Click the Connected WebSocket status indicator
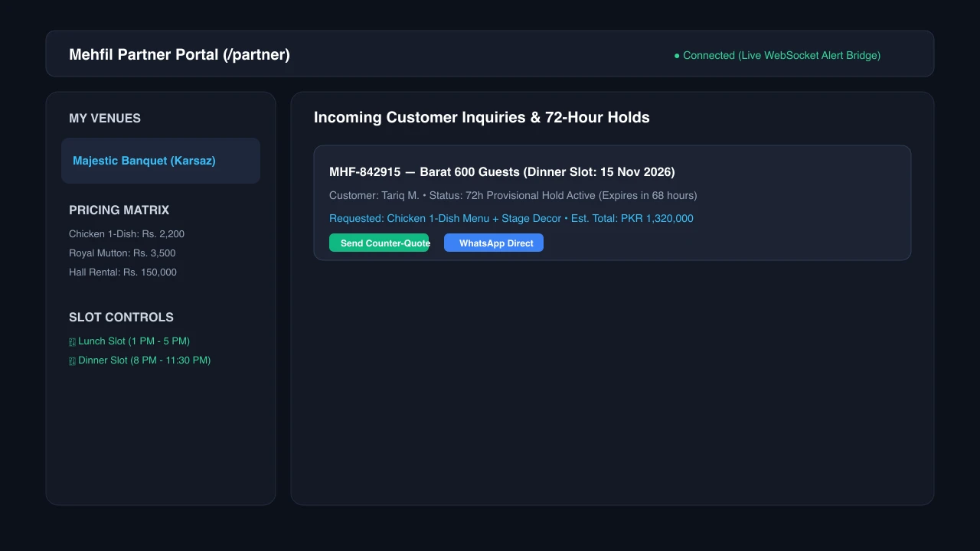 [x=777, y=55]
